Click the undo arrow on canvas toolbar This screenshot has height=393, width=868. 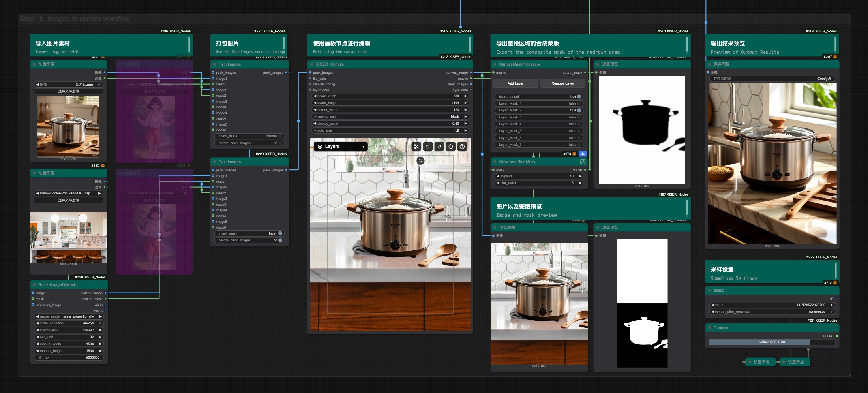coord(427,147)
